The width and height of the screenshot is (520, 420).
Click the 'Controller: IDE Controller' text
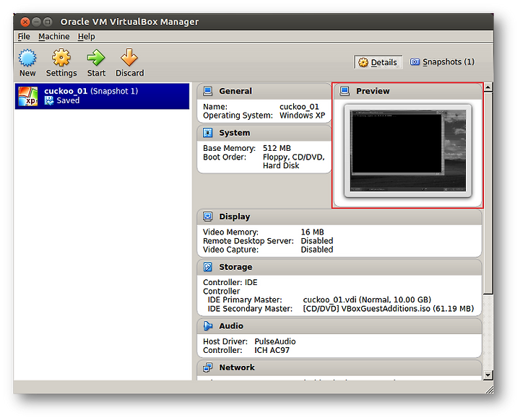pyautogui.click(x=230, y=286)
